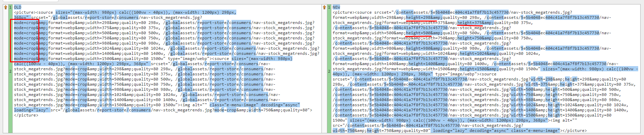Screen dimensions: 644x135
Task: Select line number 1 in NEW pane
Action: point(329,7)
